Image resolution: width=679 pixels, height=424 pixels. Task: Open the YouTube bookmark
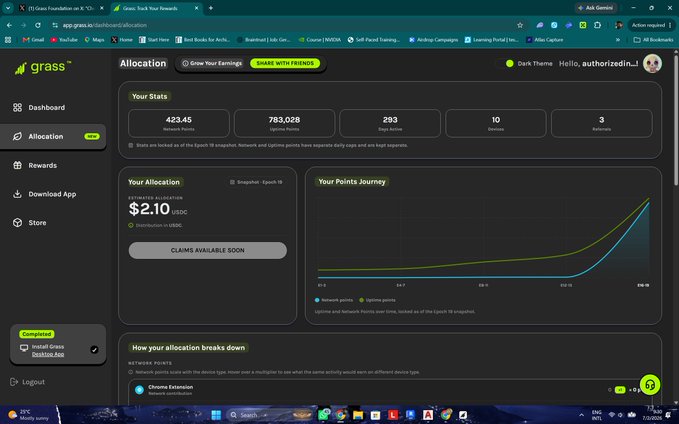(64, 40)
